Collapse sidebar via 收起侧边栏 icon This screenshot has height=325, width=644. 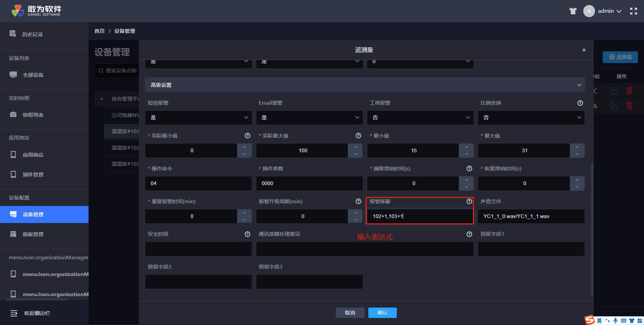click(x=14, y=313)
